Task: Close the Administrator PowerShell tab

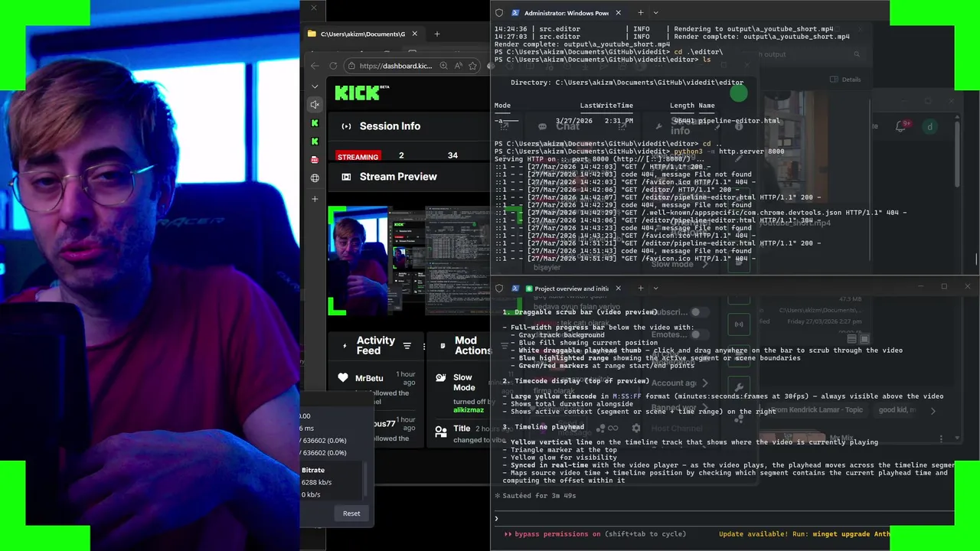Action: point(619,13)
